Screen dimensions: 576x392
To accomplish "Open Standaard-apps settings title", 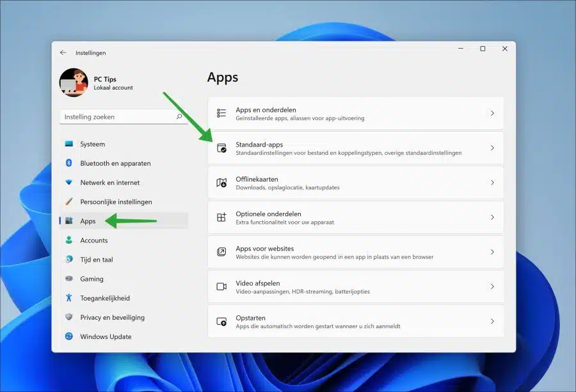I will pos(259,145).
